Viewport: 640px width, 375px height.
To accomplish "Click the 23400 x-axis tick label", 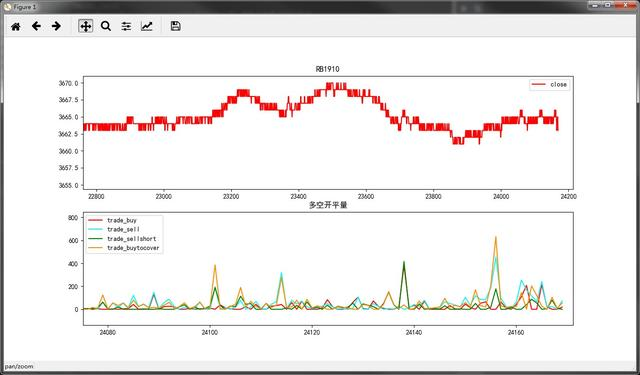I will (x=298, y=196).
